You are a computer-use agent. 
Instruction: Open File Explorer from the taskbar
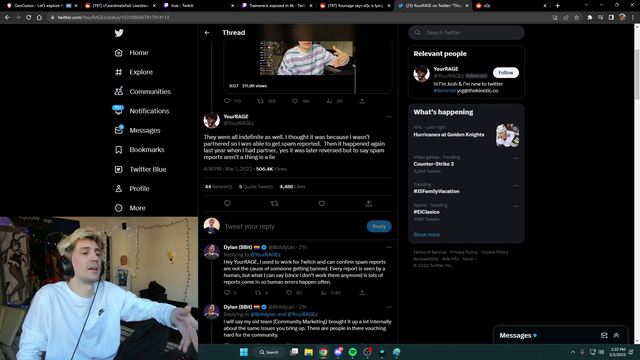tap(309, 352)
